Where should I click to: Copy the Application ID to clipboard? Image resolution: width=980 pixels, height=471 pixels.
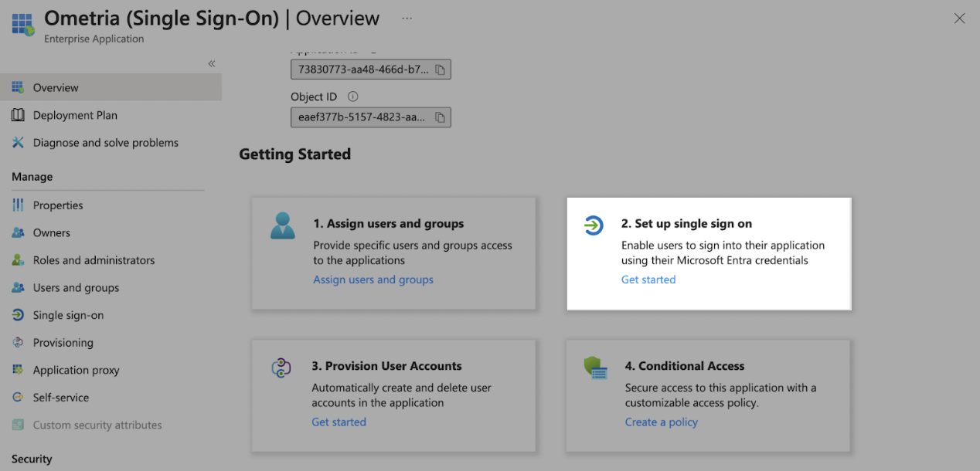(440, 69)
